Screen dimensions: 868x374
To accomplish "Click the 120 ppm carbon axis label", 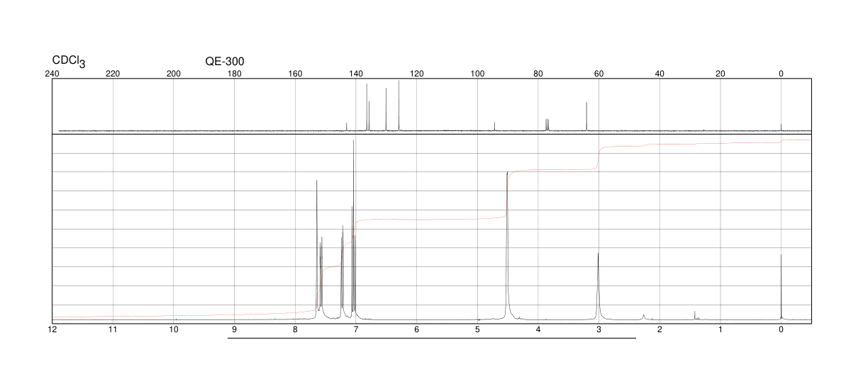I will pyautogui.click(x=417, y=74).
